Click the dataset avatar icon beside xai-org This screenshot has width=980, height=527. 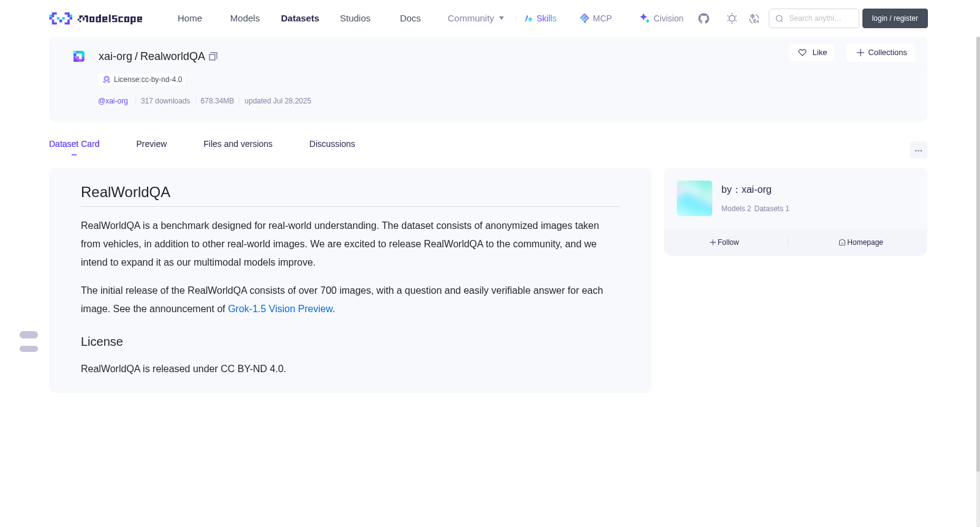point(79,56)
